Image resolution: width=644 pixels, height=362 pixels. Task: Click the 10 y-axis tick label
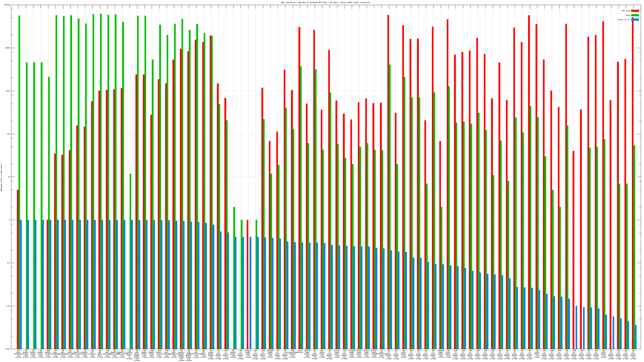9,177
